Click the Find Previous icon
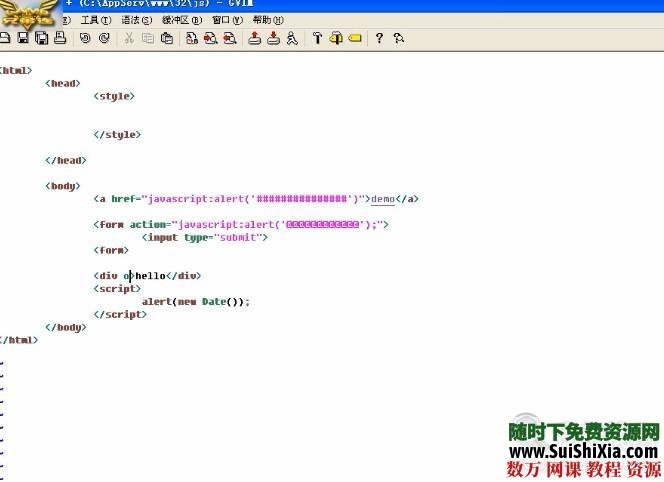 230,38
